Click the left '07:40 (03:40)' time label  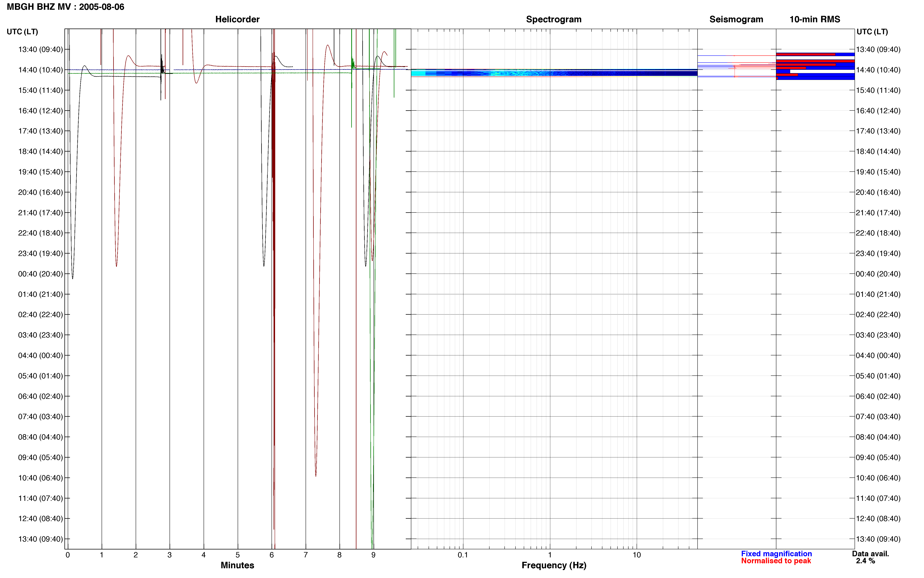[x=41, y=417]
